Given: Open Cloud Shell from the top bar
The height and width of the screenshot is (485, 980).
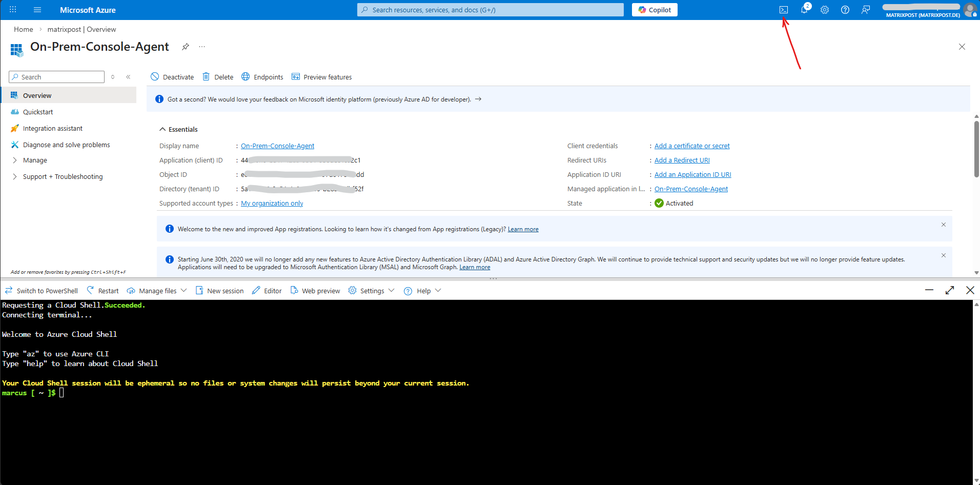Looking at the screenshot, I should 784,10.
